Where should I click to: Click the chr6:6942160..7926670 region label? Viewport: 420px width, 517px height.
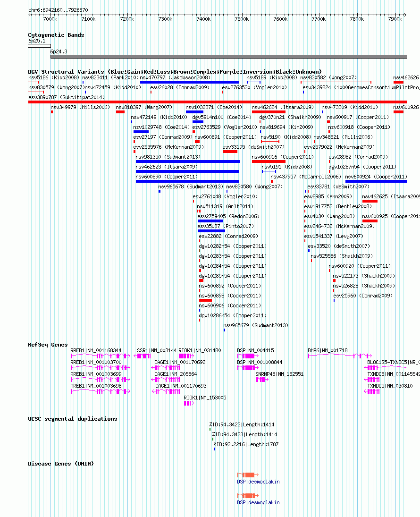click(x=59, y=10)
